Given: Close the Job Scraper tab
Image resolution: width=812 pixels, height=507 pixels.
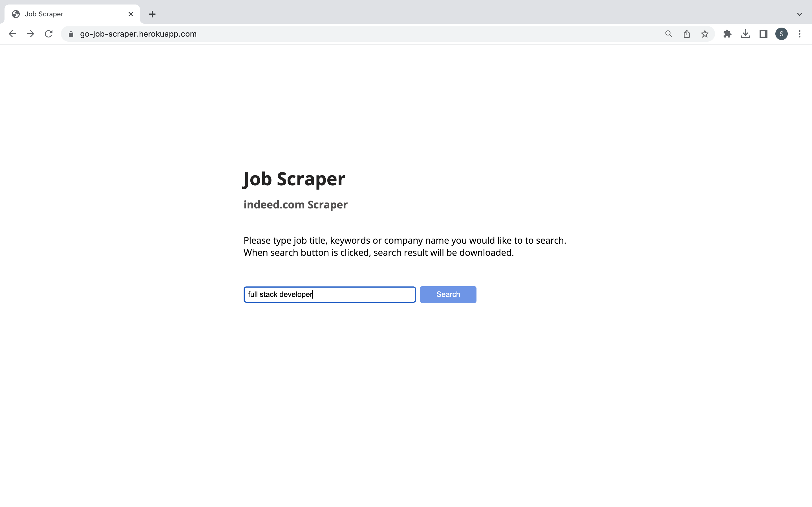Looking at the screenshot, I should (x=131, y=14).
